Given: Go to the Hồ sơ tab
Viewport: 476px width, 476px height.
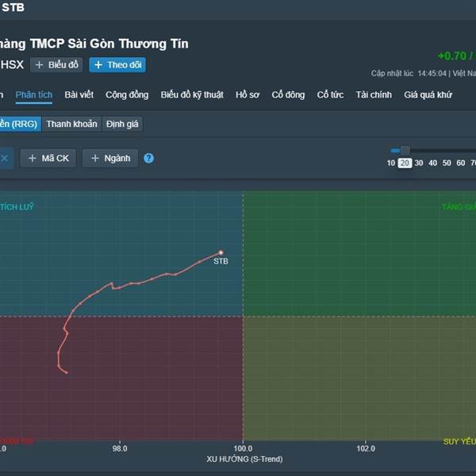Looking at the screenshot, I should (x=248, y=94).
